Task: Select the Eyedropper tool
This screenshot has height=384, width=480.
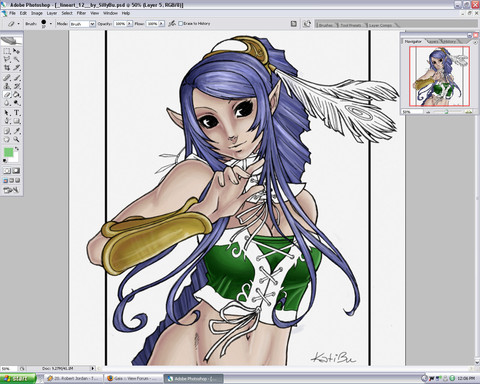Action: coord(16,131)
